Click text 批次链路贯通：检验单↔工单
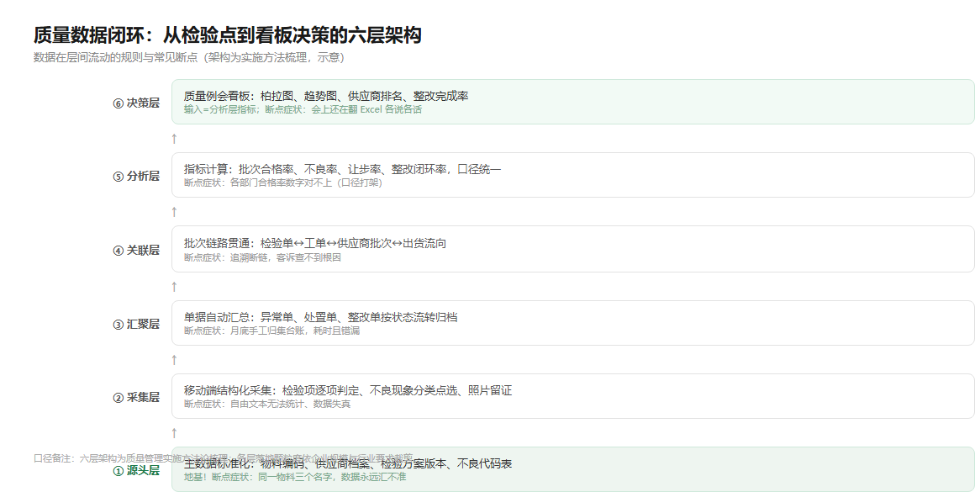The width and height of the screenshot is (980, 492). (x=315, y=243)
